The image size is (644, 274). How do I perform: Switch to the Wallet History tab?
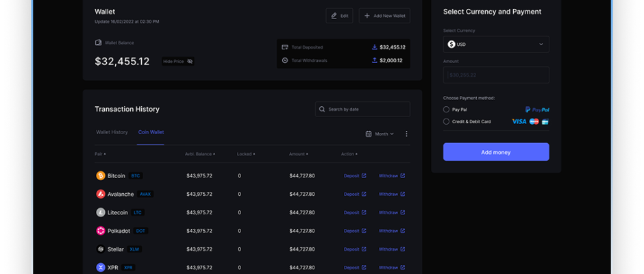(x=112, y=132)
